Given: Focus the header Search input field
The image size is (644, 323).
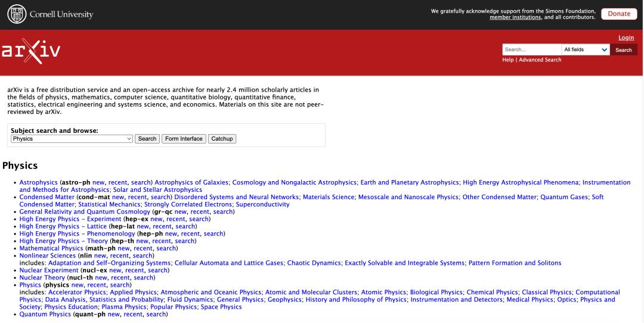Looking at the screenshot, I should pos(532,49).
